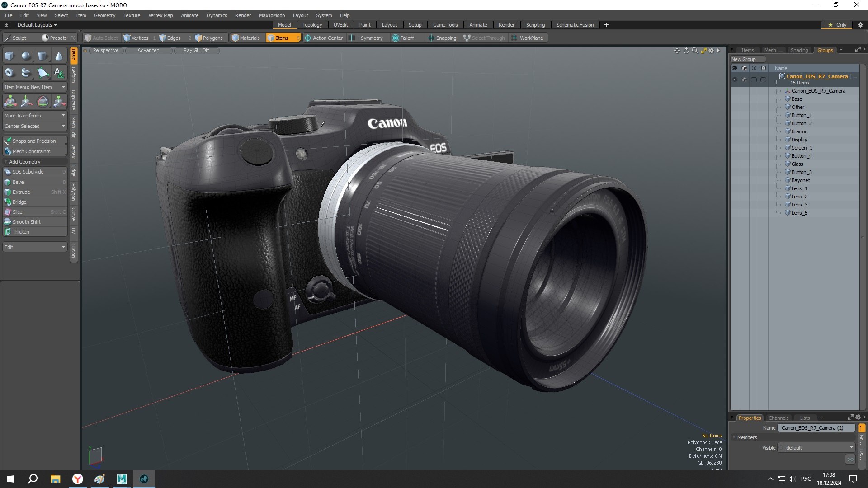This screenshot has width=868, height=488.
Task: Select the Torus primitive tool
Action: (9, 72)
